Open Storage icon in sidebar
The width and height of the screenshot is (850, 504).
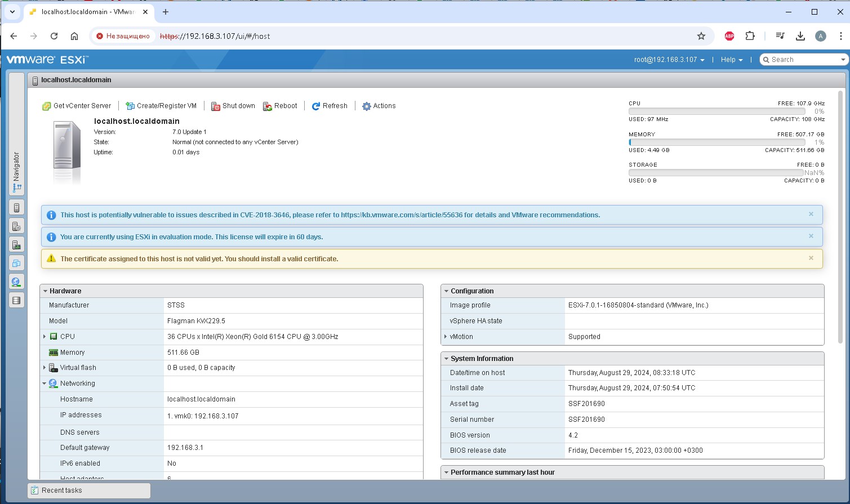tap(16, 300)
